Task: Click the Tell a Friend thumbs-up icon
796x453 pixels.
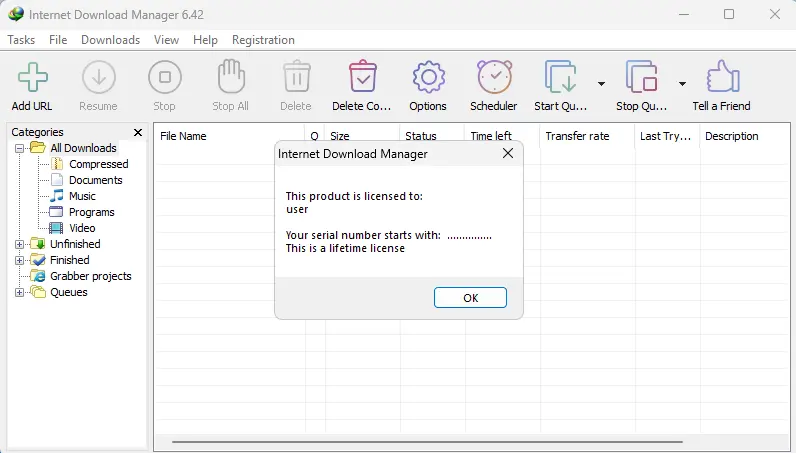Action: tap(723, 76)
